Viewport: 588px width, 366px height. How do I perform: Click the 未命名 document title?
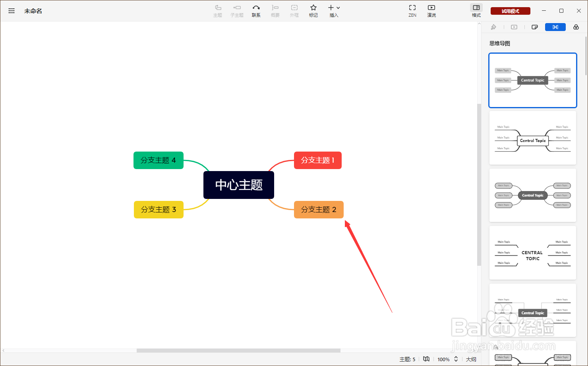pos(33,11)
